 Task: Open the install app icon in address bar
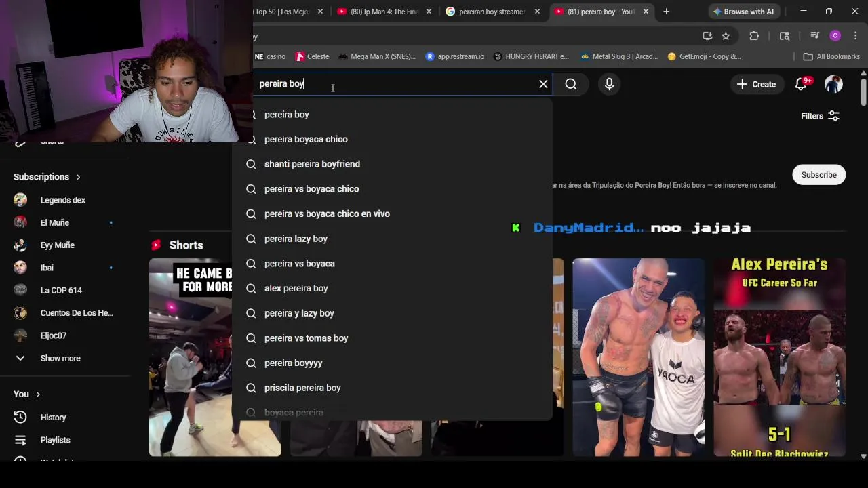[707, 36]
